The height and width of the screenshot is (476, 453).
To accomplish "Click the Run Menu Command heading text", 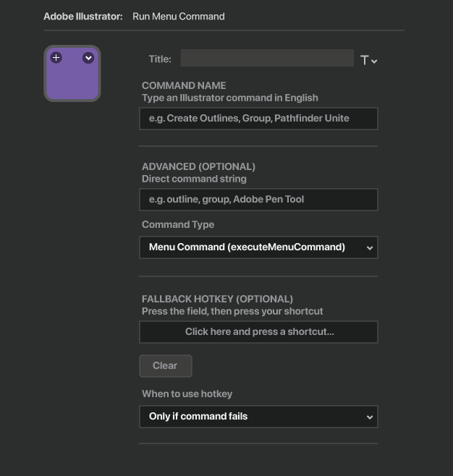I will pos(179,17).
